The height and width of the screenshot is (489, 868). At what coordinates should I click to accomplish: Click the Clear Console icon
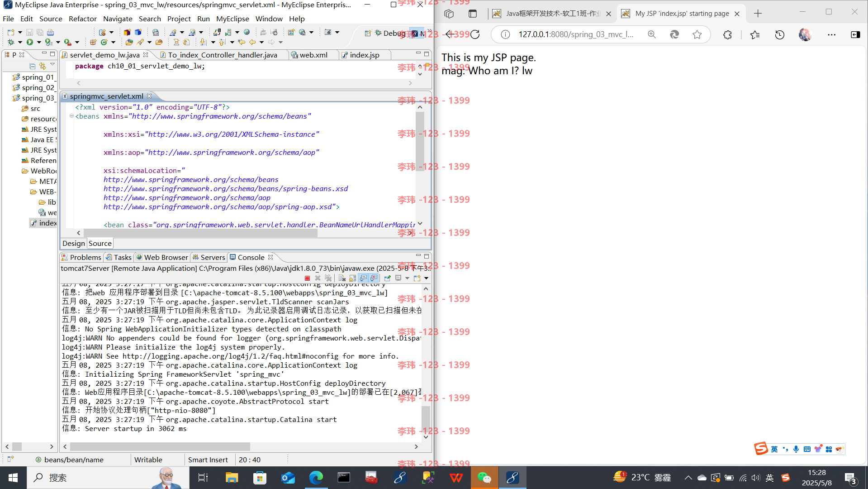tap(342, 278)
